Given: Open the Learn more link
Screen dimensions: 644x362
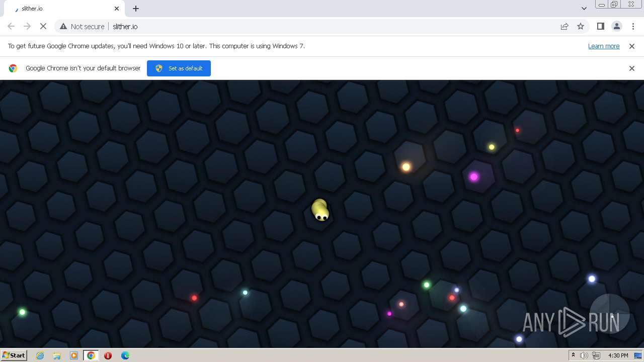Looking at the screenshot, I should (604, 46).
